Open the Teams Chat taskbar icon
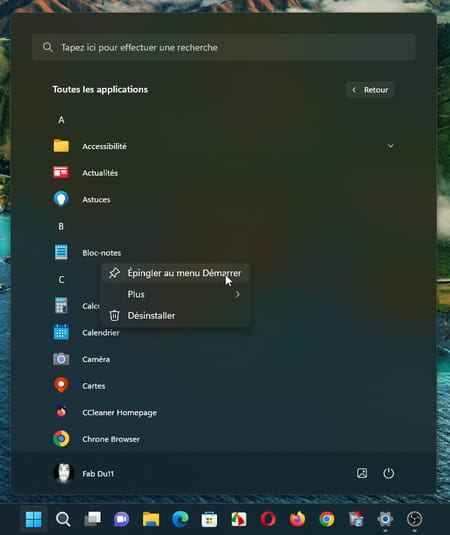450x535 pixels. [x=121, y=519]
